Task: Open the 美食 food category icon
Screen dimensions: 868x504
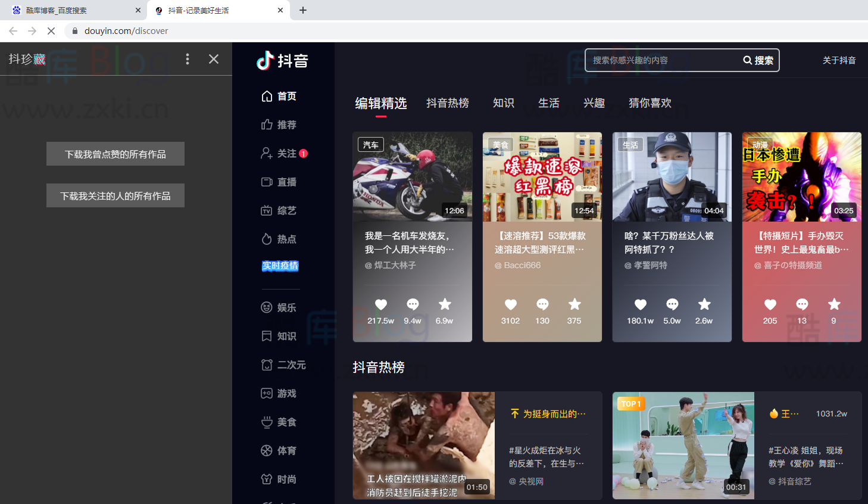Action: tap(266, 422)
